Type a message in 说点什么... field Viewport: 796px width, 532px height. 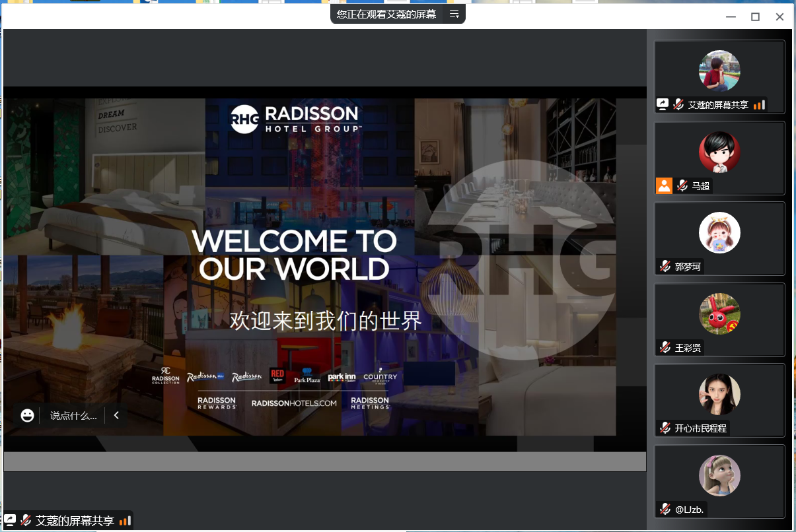point(73,415)
